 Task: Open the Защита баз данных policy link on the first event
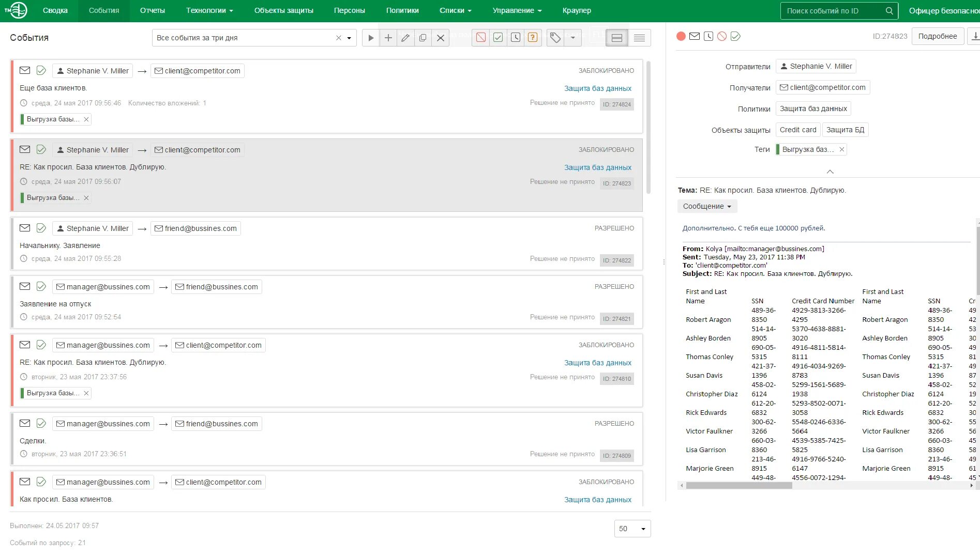click(598, 88)
